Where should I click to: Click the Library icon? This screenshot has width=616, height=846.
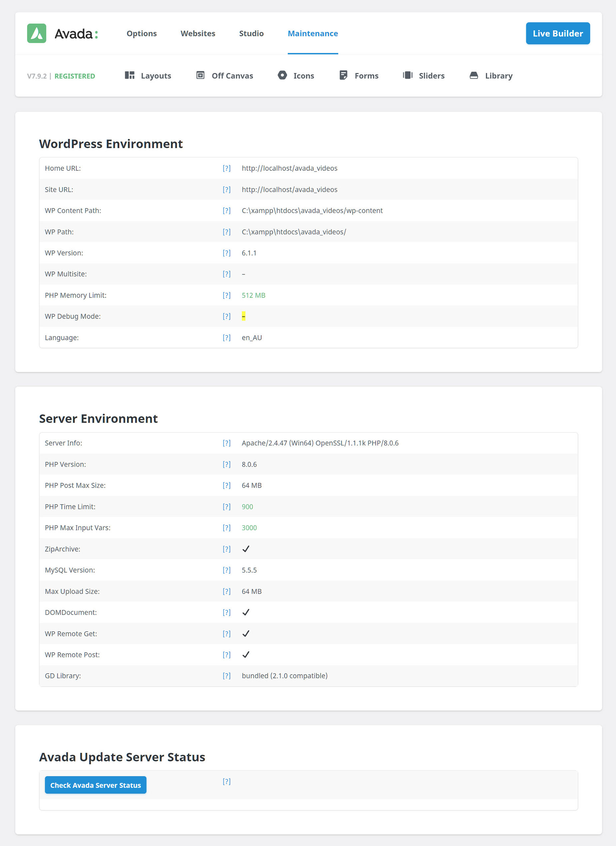[x=474, y=75]
